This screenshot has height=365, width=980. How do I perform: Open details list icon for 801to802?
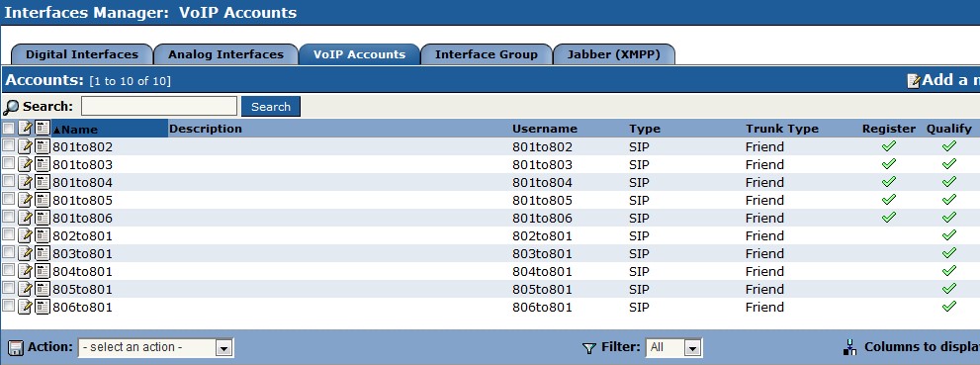[43, 146]
